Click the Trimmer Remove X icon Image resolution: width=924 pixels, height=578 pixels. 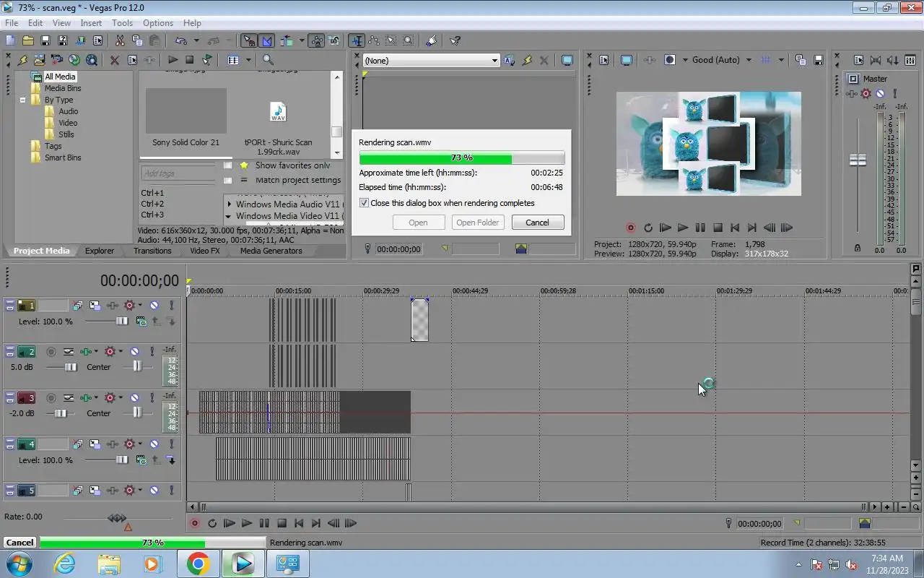(x=544, y=61)
